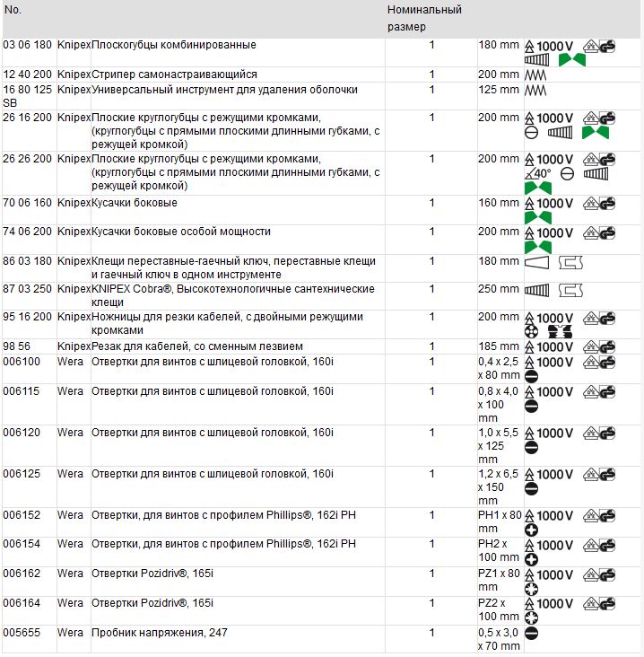The image size is (644, 657).
Task: Click the slotted-head icon in the Пробник напряжения row
Action: [531, 633]
